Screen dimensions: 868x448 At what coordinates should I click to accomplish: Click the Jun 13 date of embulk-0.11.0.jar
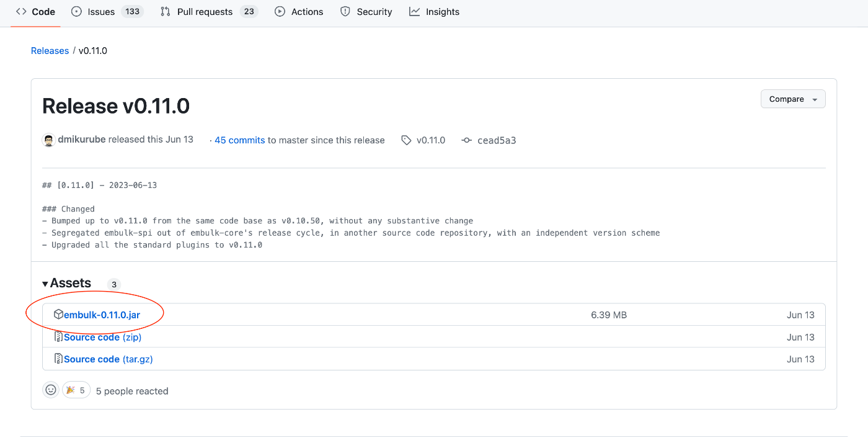tap(800, 315)
